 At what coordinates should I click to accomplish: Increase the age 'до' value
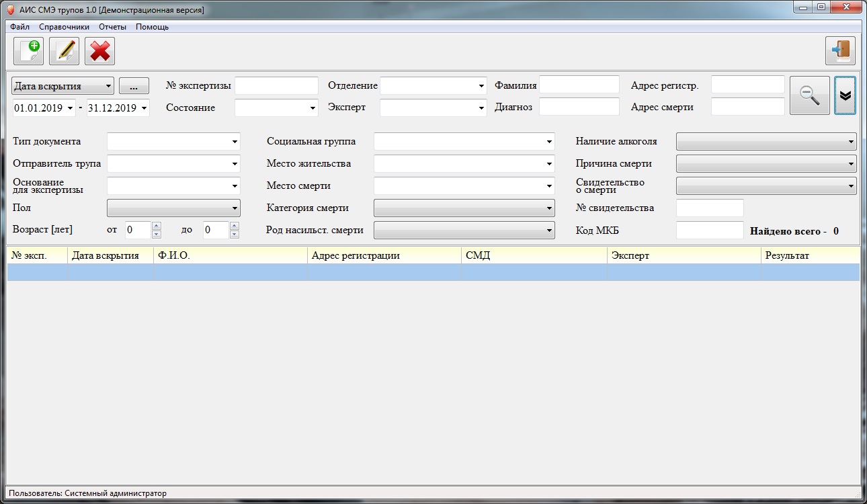(x=235, y=226)
